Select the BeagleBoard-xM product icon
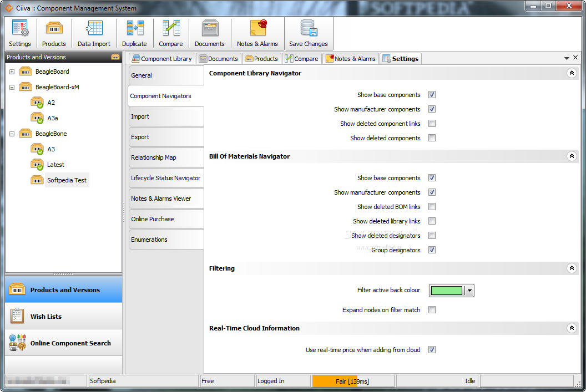The width and height of the screenshot is (586, 392). pyautogui.click(x=26, y=87)
